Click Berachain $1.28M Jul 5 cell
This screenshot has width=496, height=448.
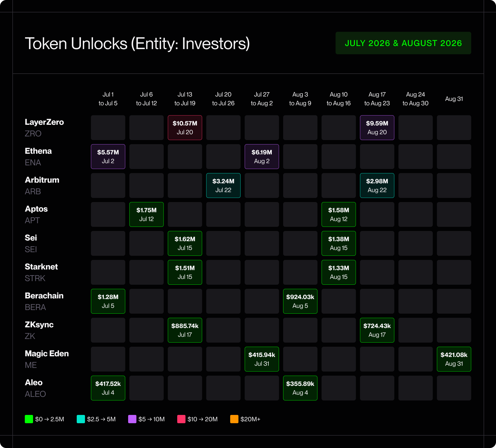click(108, 301)
